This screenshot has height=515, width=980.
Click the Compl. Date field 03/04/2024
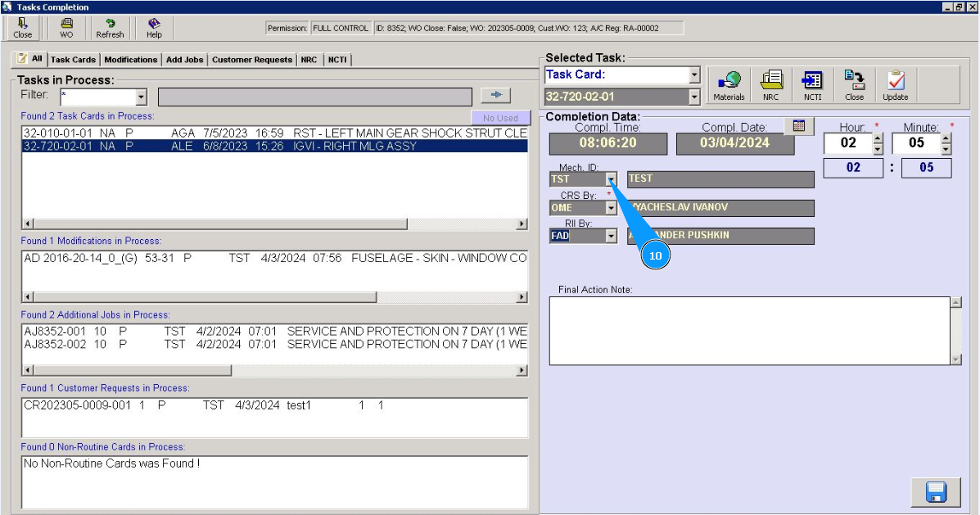click(x=734, y=143)
